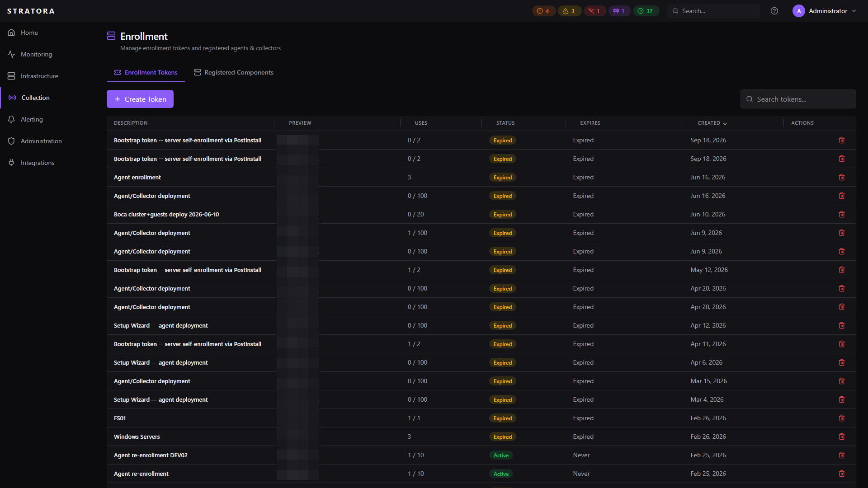Click the 8 / 20 uses value

[x=415, y=214]
